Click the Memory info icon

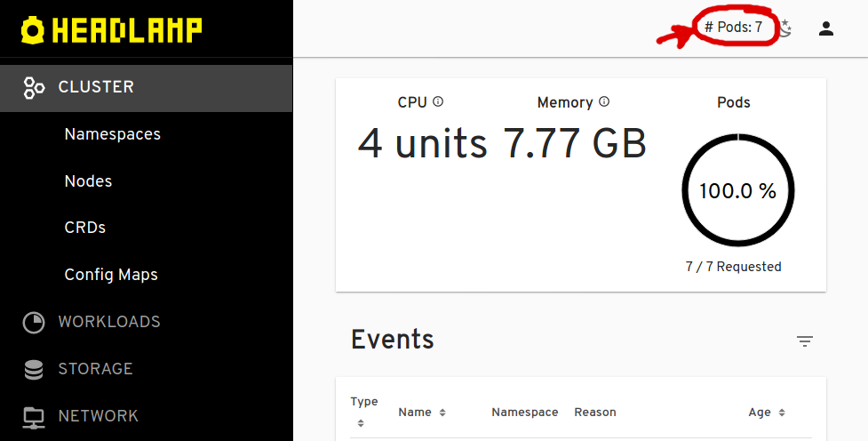click(604, 102)
